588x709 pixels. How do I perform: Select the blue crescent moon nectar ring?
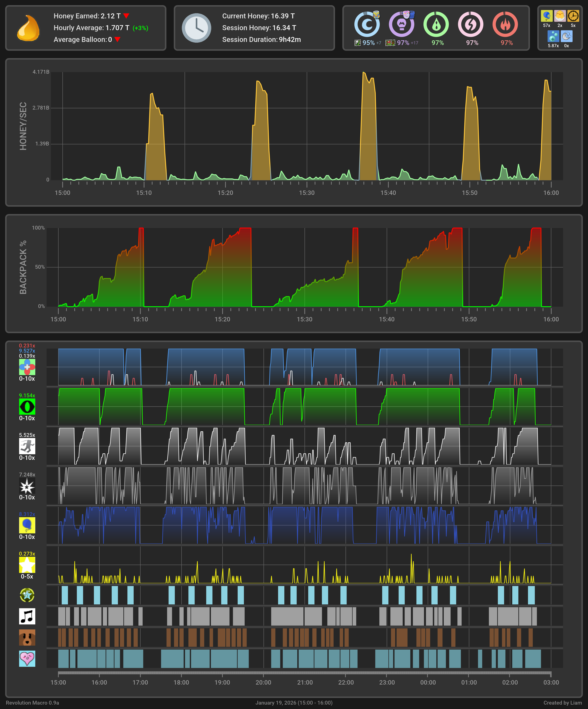(x=367, y=24)
